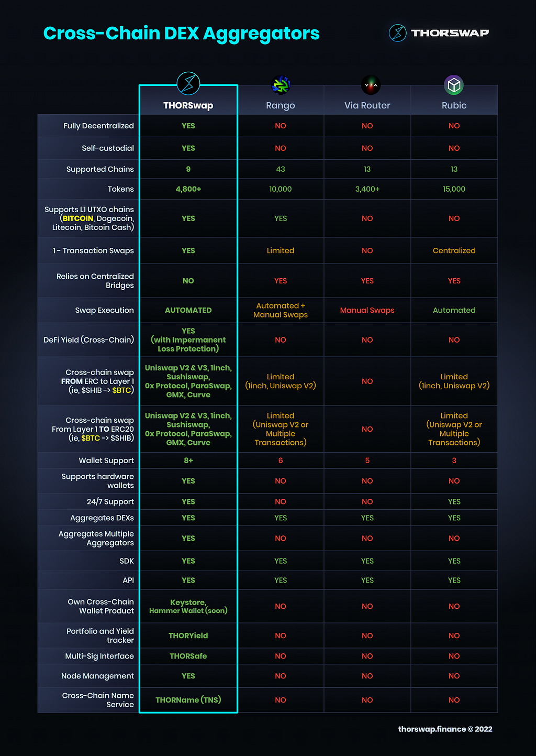Click Rubic's Automated swap execution cell
This screenshot has height=756, width=536.
(454, 310)
